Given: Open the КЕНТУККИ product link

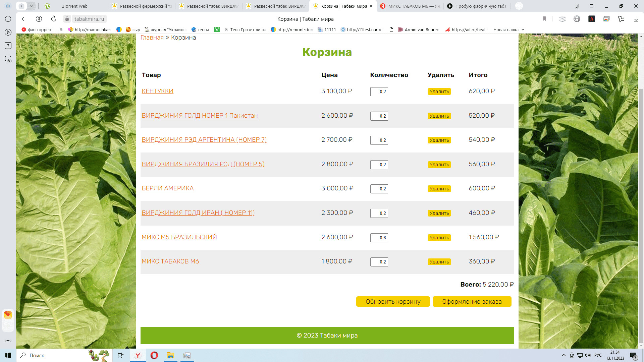Looking at the screenshot, I should click(157, 91).
